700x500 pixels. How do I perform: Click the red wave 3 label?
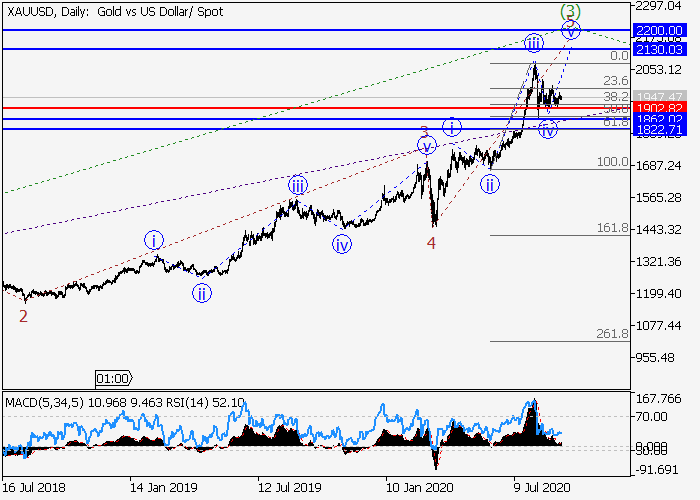pos(424,131)
